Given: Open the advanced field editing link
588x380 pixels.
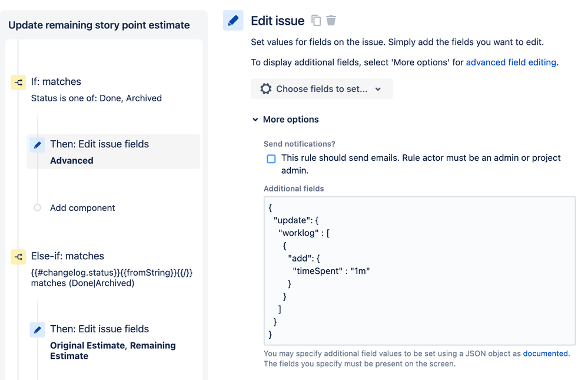Looking at the screenshot, I should pos(511,62).
